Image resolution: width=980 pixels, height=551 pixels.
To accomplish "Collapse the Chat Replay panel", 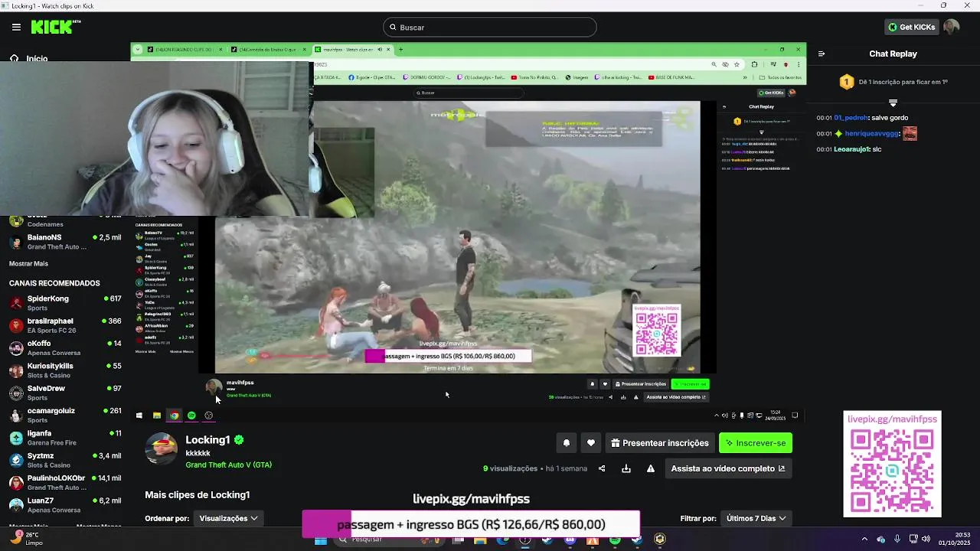I will [822, 54].
